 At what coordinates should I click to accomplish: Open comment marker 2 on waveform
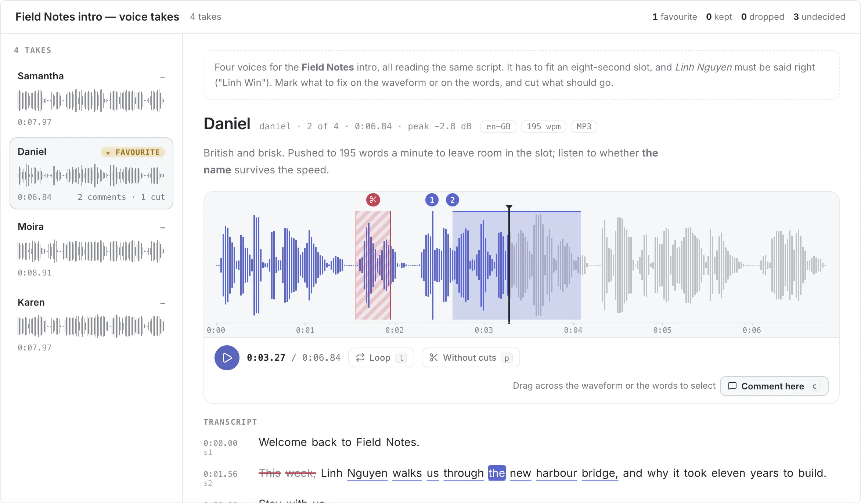pyautogui.click(x=453, y=200)
